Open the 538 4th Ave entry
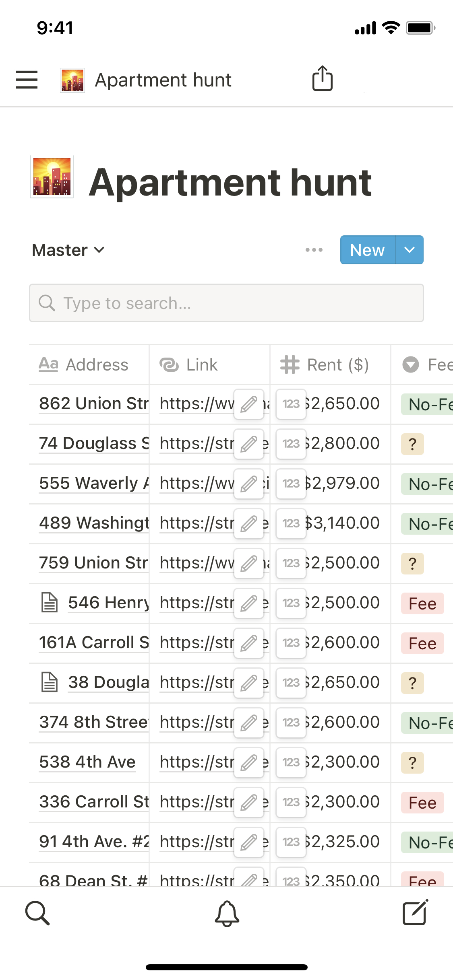The image size is (453, 980). point(87,762)
